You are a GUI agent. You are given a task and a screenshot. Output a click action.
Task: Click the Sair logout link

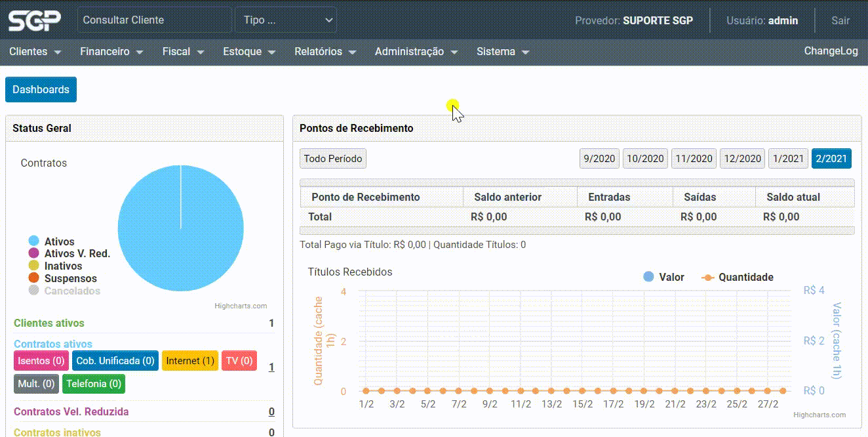click(x=840, y=20)
